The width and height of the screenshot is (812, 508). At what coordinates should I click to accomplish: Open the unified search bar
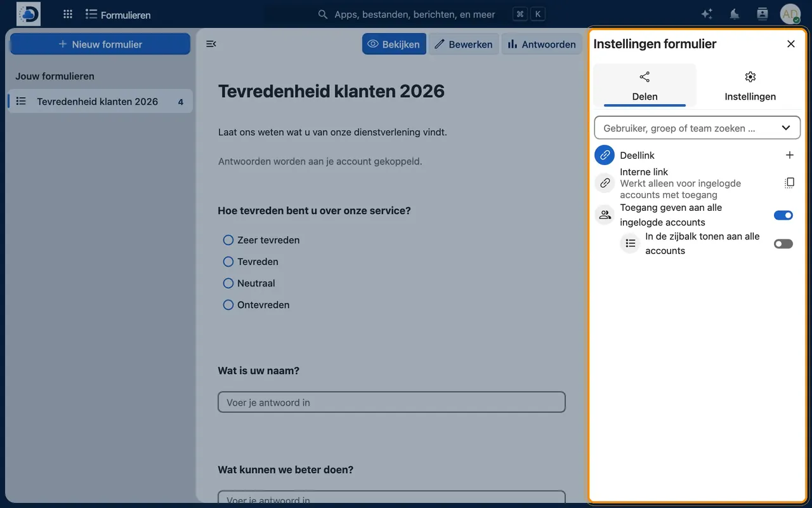431,14
